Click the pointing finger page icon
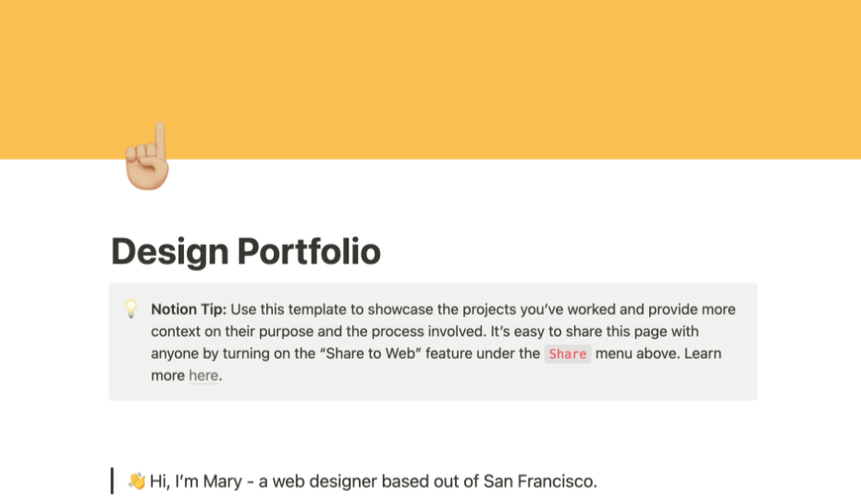Screen dimensions: 861x504 (x=148, y=157)
